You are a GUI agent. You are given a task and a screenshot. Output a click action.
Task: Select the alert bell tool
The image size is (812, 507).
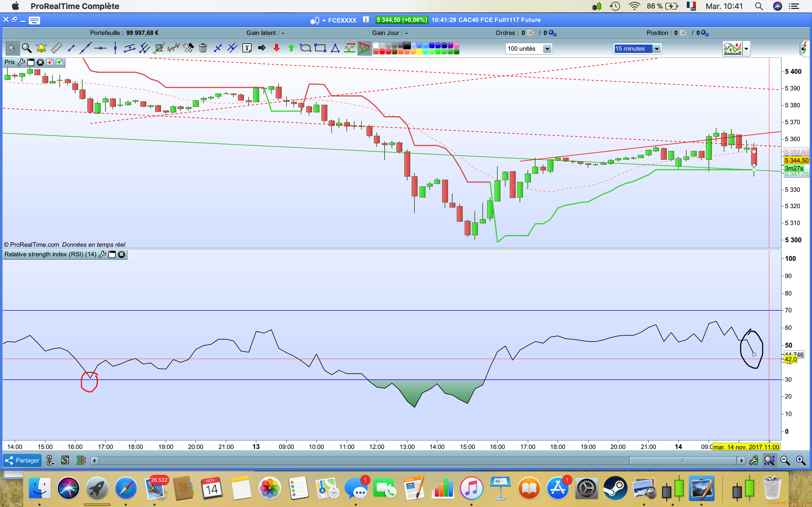point(41,48)
